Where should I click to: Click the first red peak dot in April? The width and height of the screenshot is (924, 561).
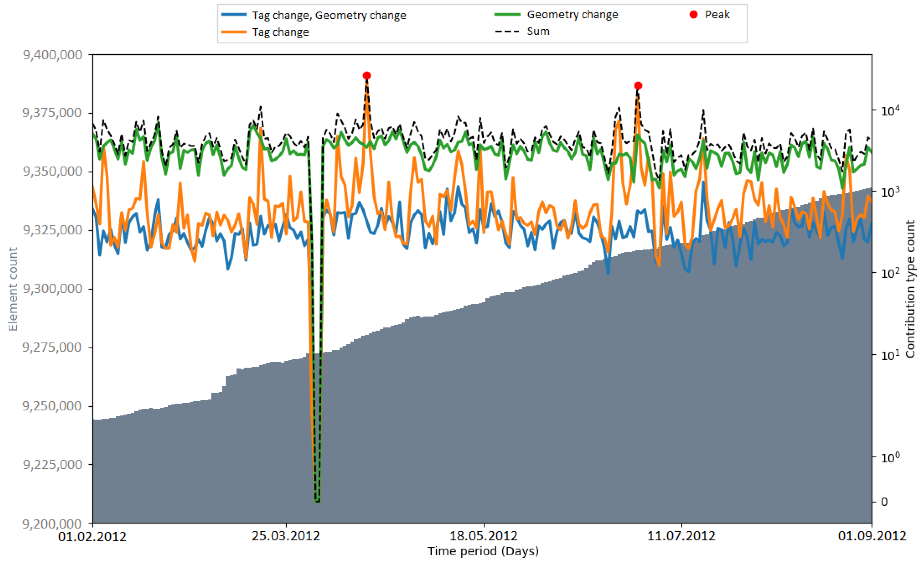pyautogui.click(x=367, y=76)
